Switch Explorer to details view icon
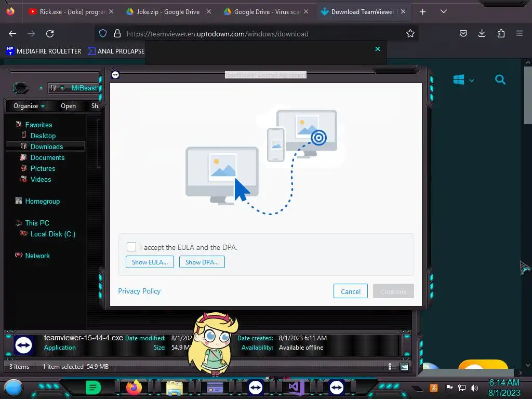Viewport: 532px width, 399px height. point(390,366)
